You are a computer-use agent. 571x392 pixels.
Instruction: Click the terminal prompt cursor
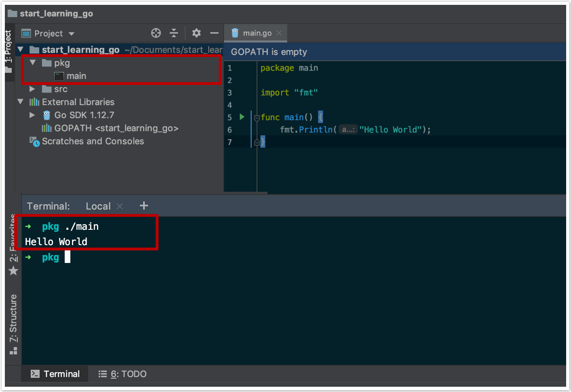[68, 257]
